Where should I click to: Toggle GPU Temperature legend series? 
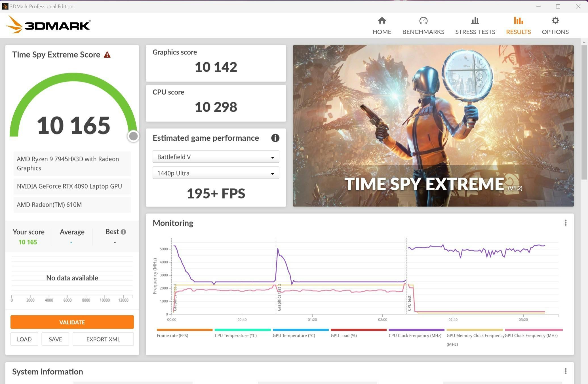coord(301,333)
